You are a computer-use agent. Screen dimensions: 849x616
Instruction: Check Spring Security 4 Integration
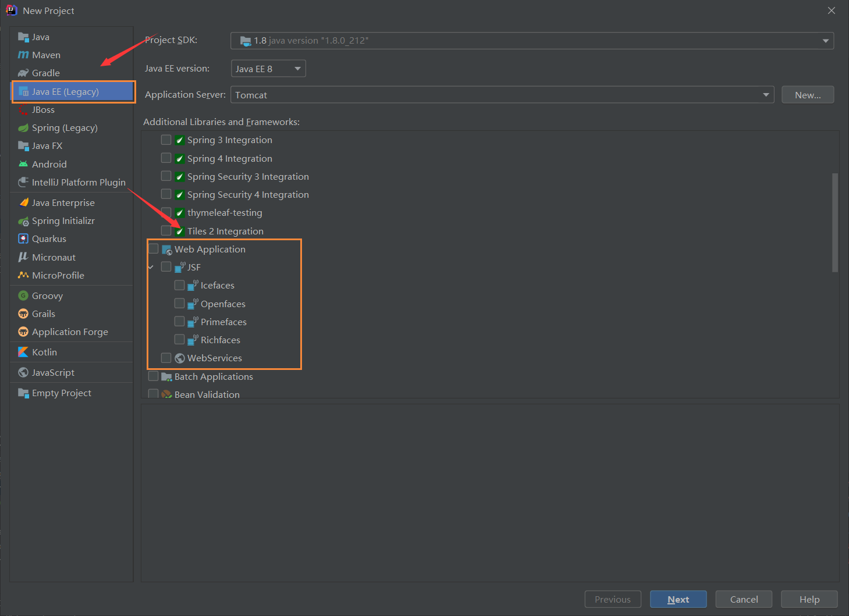(x=166, y=194)
